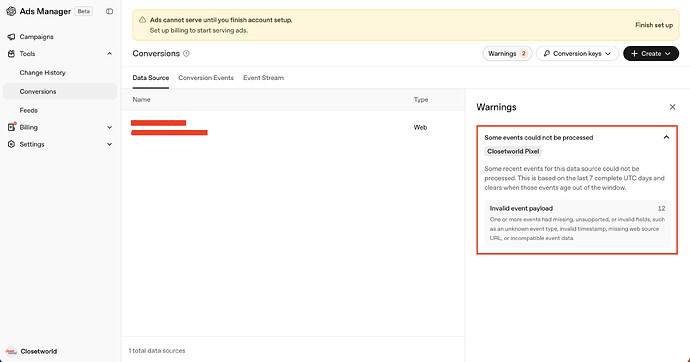Click the count 12 for invalid payload
Image resolution: width=690 pixels, height=362 pixels.
click(x=661, y=208)
